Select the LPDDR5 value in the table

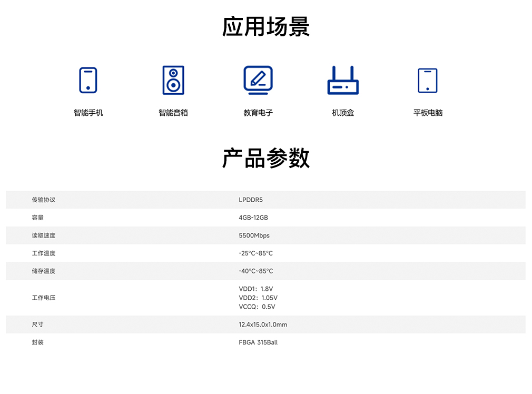click(x=251, y=200)
